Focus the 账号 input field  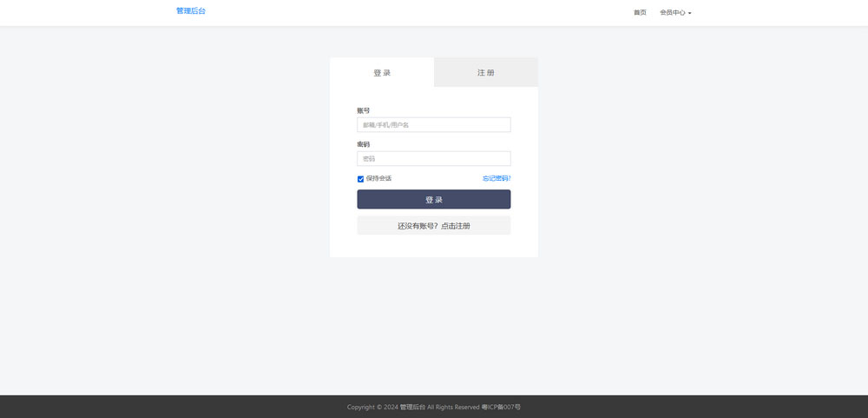[x=433, y=125]
